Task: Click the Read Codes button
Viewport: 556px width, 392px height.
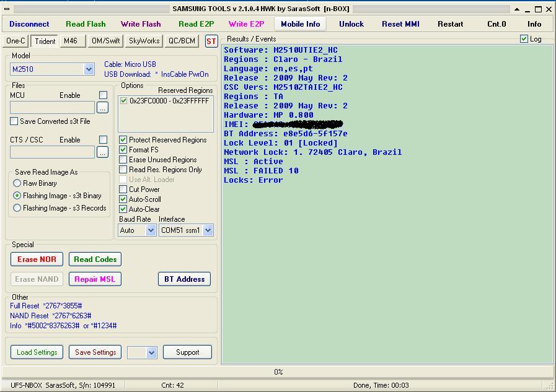Action: pos(95,259)
